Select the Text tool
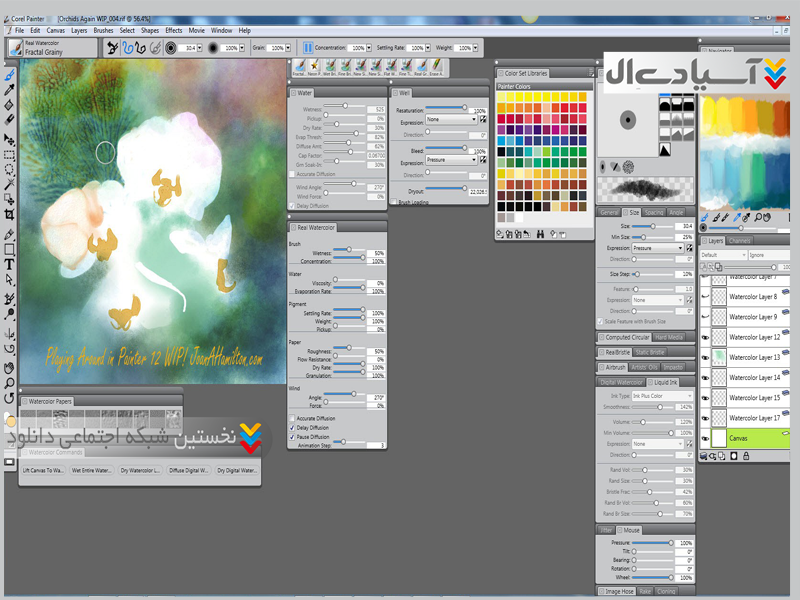Screen dimensions: 800x600 click(9, 264)
